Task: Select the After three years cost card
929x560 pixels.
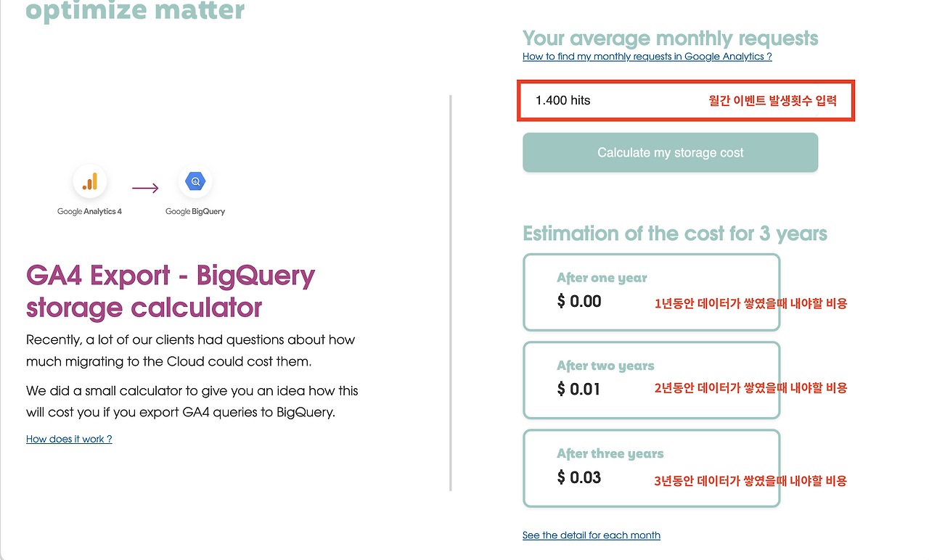Action: tap(652, 468)
